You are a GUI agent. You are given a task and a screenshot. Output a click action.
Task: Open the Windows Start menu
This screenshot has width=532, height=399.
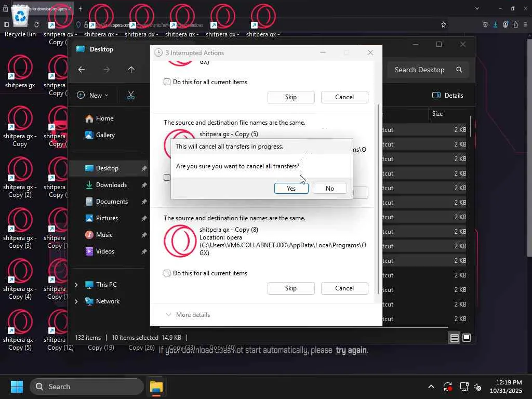[x=17, y=387]
